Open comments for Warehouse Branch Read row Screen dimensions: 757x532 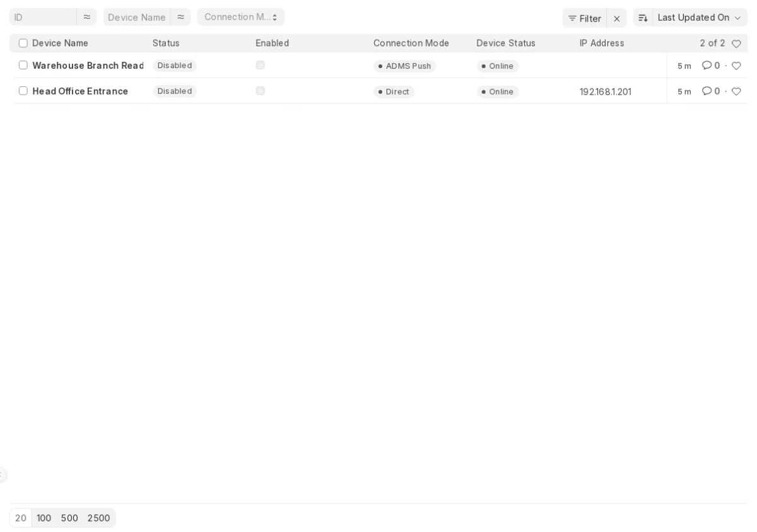point(711,66)
